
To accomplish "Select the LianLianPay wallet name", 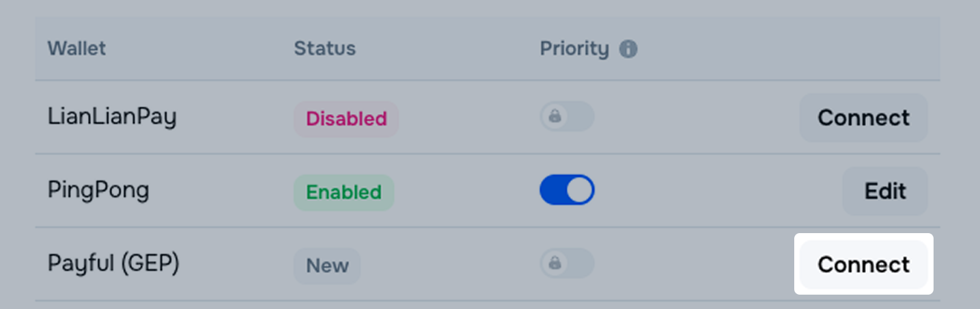I will click(x=112, y=118).
